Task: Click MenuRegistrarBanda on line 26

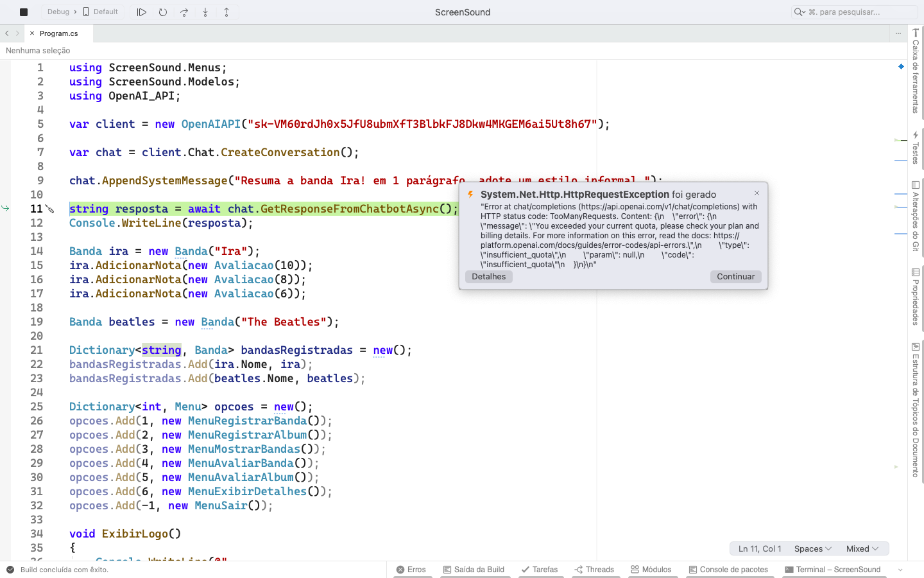Action: coord(248,421)
